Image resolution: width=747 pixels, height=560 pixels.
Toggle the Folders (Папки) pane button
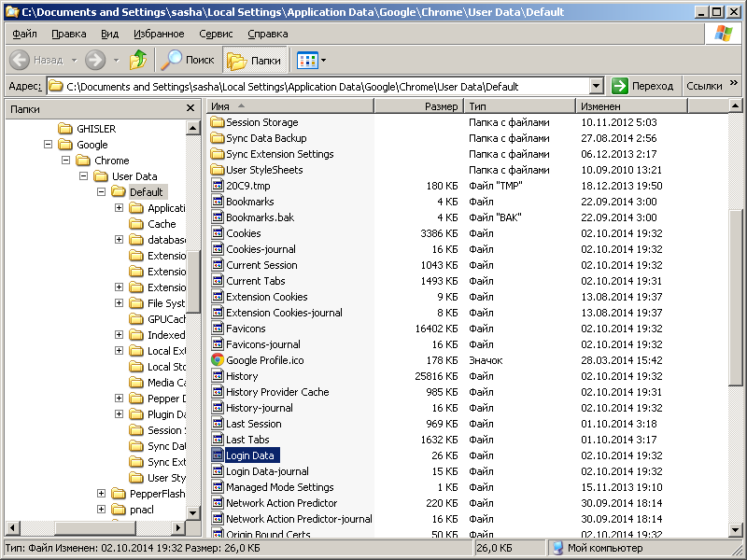pos(254,60)
